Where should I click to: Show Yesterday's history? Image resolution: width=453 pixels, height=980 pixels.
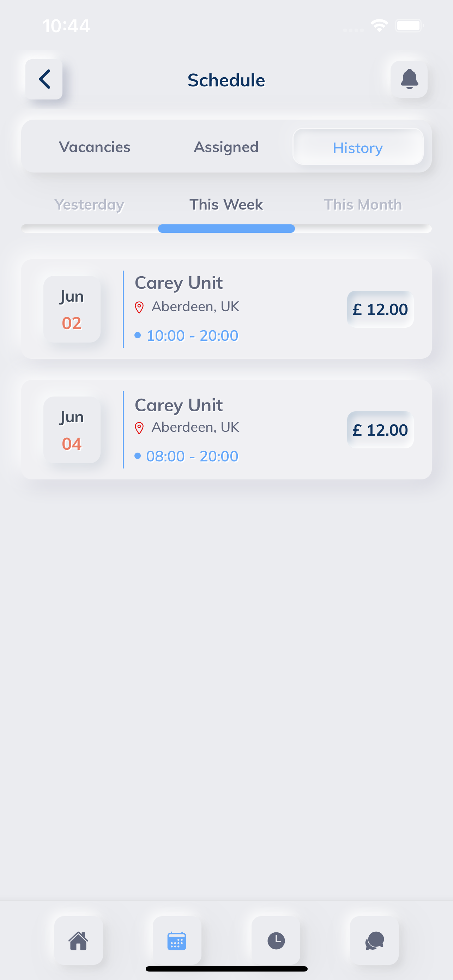(89, 205)
